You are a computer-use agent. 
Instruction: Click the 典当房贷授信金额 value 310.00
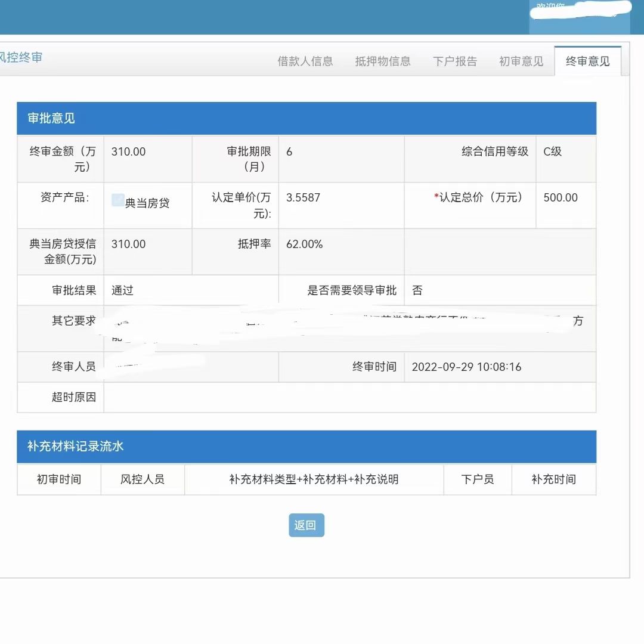click(128, 244)
